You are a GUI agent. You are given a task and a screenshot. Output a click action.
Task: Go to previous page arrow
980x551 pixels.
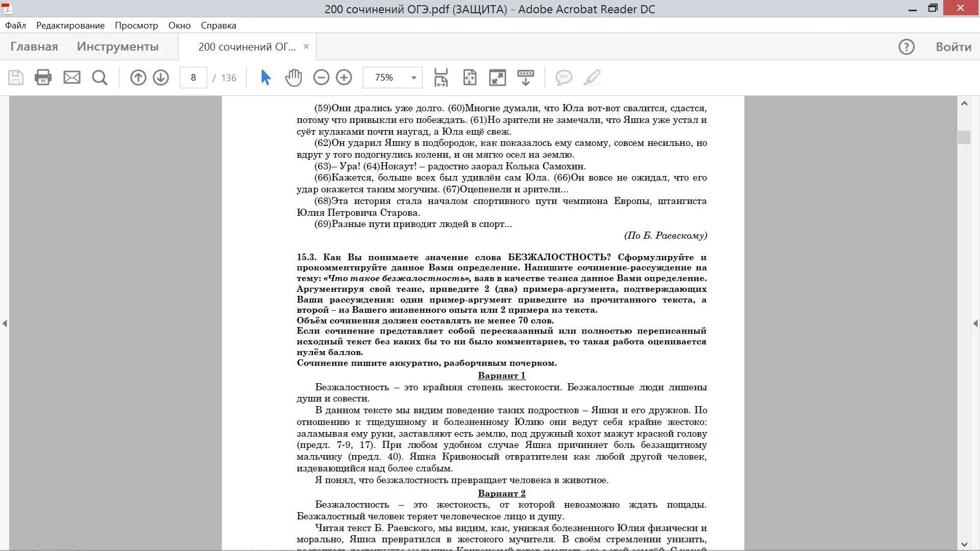click(x=138, y=78)
